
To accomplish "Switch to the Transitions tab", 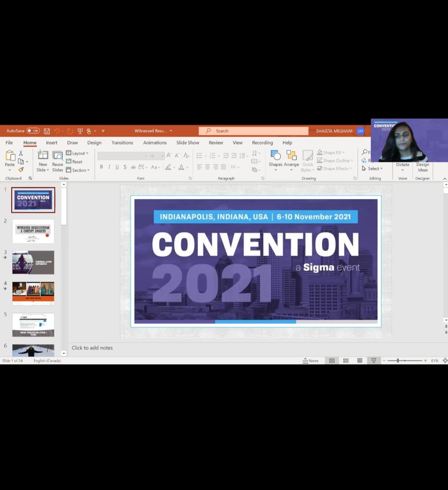I will (122, 142).
